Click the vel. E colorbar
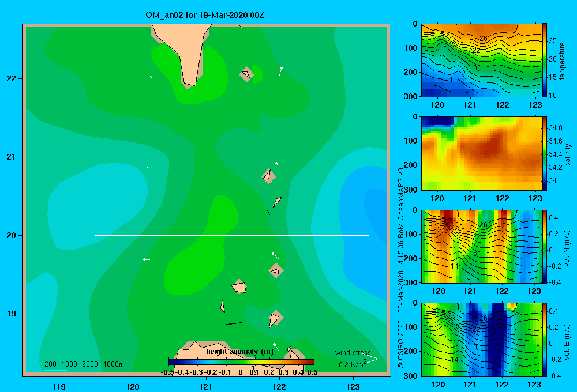Viewport: 577px width, 392px height. click(545, 340)
